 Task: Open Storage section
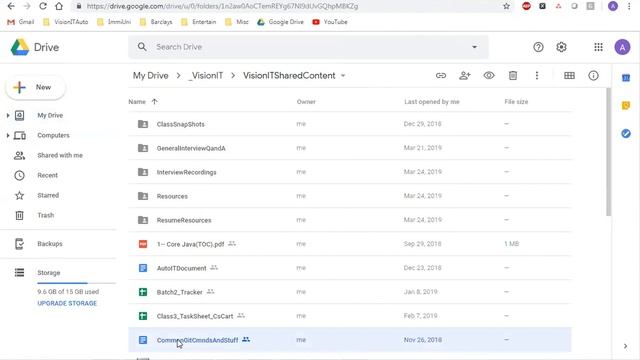49,273
